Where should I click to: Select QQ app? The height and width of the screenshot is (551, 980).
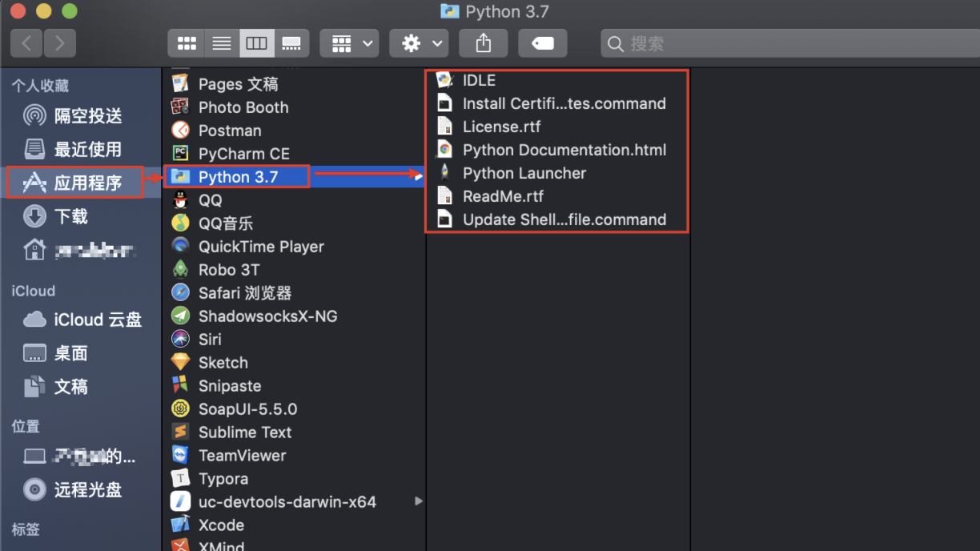[295, 200]
